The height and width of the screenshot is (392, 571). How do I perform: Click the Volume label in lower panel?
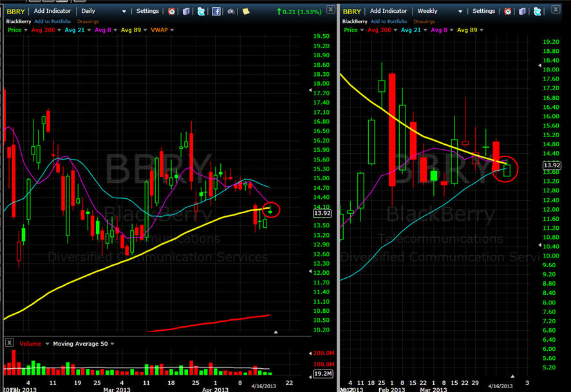coord(30,344)
